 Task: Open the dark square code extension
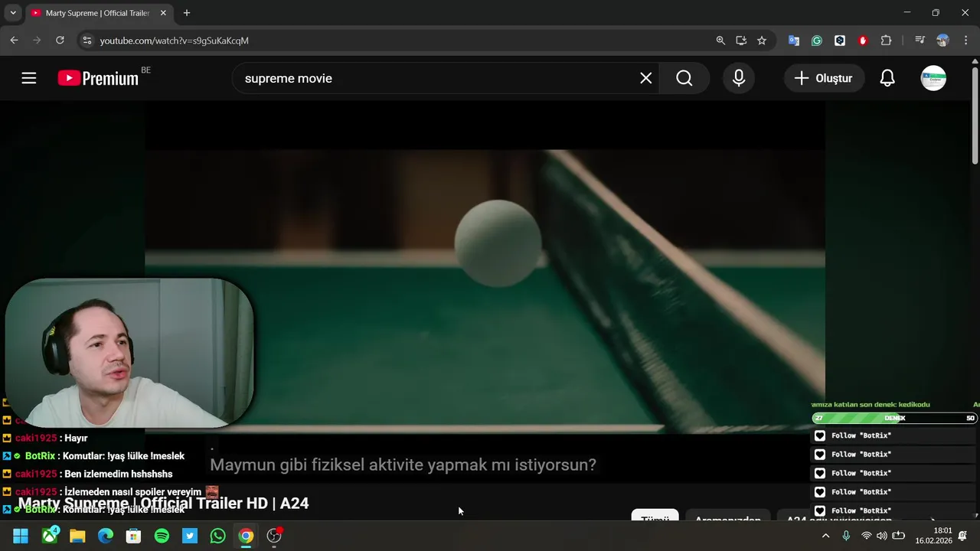coord(840,41)
